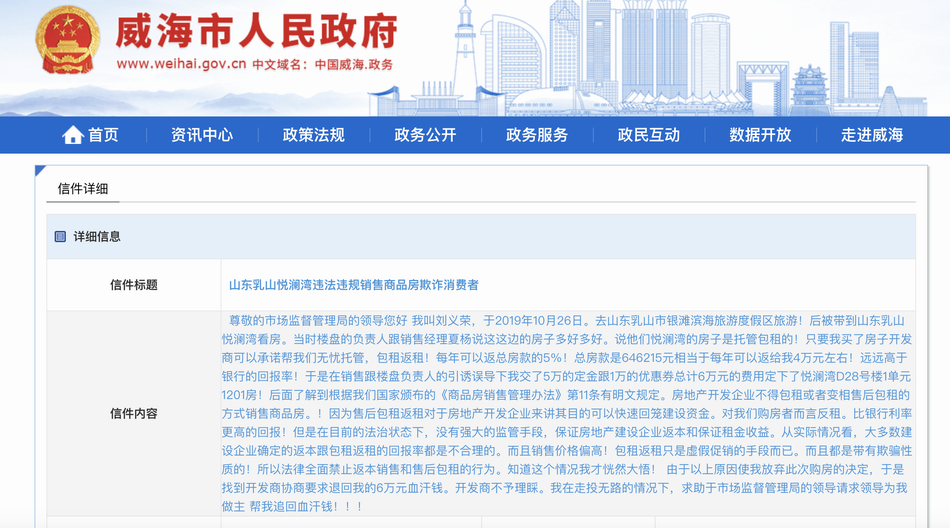Click the www.weihai.gov.cn web address

181,64
